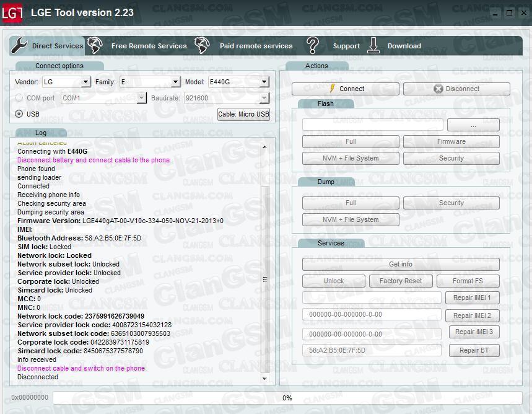Click the globe icon beside Paid remote services
532x414 pixels.
click(202, 45)
